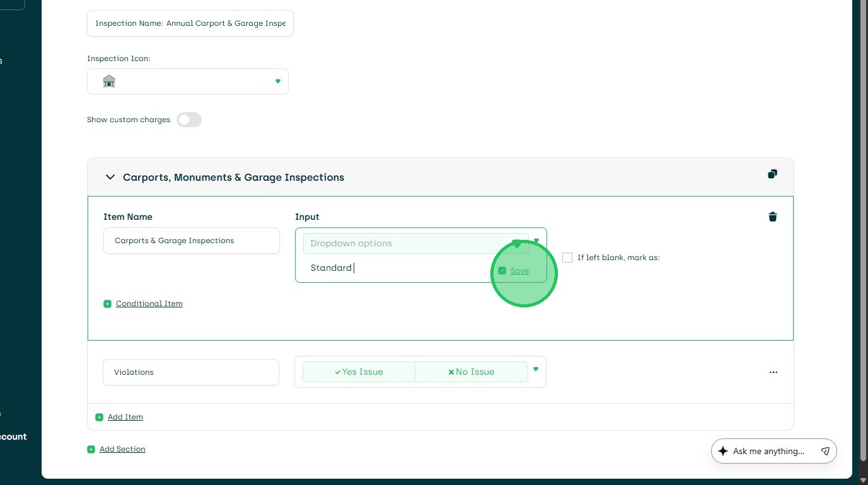Click the building inspection icon
Viewport: 868px width, 485px height.
point(109,81)
